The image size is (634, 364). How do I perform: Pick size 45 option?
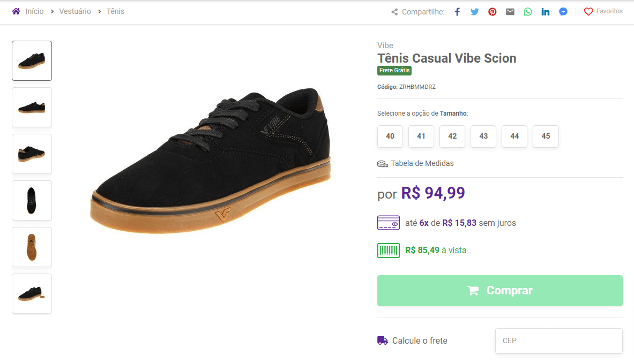546,136
